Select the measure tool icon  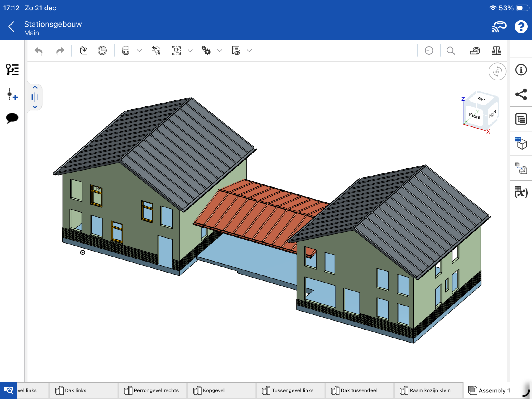click(475, 51)
